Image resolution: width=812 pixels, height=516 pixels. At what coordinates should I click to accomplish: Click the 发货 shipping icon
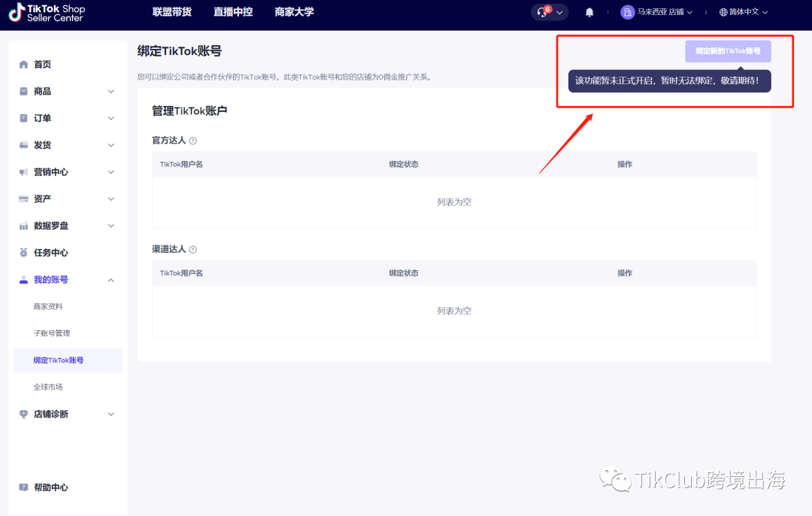(23, 144)
